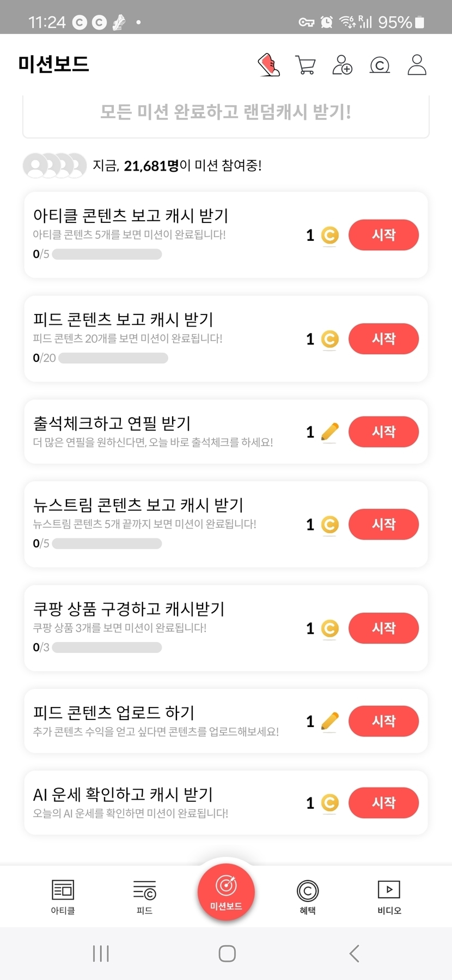Open the shopping cart
The image size is (452, 980).
pos(306,65)
